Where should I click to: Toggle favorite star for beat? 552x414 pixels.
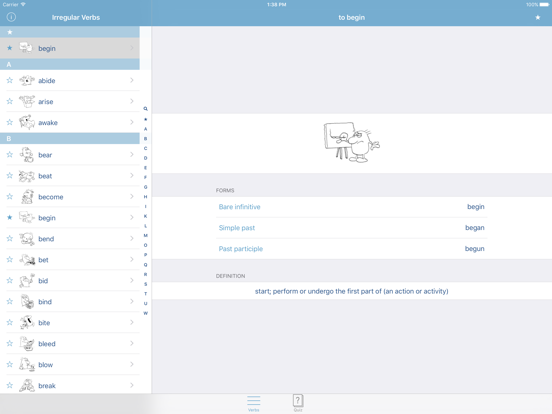click(x=10, y=176)
